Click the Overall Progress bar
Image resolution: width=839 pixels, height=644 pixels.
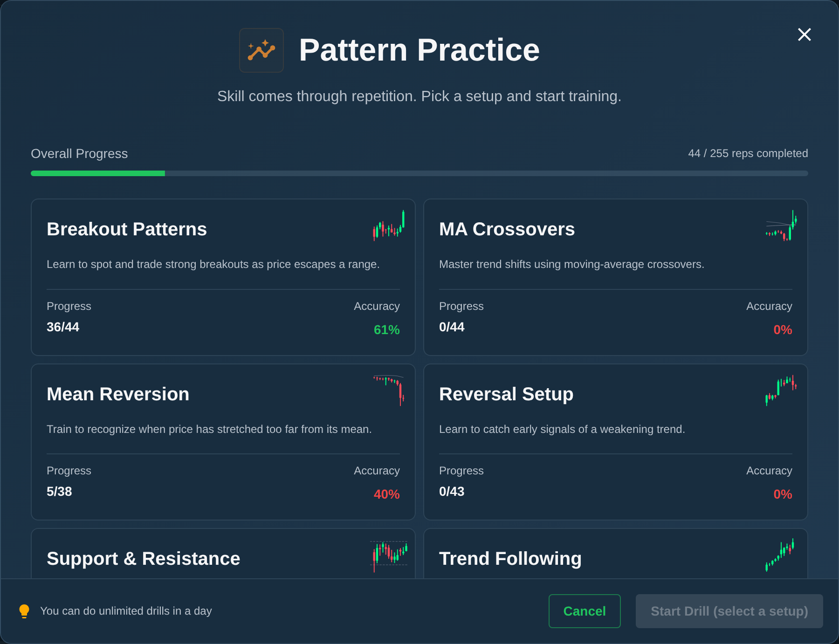(x=419, y=173)
